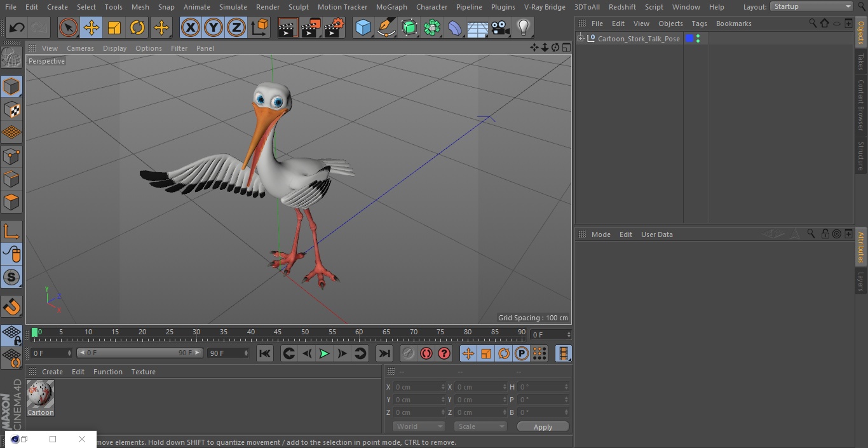Image resolution: width=868 pixels, height=448 pixels.
Task: Click the User Data menu
Action: (x=656, y=234)
